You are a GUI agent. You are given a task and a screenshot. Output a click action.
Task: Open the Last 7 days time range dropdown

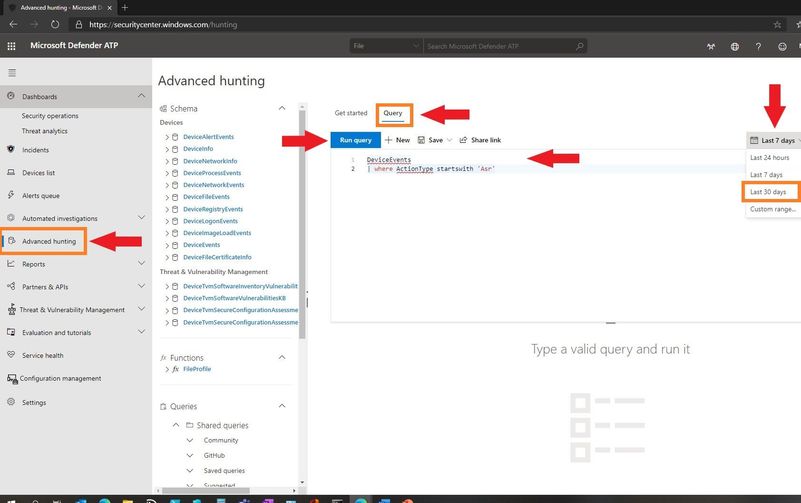point(774,140)
